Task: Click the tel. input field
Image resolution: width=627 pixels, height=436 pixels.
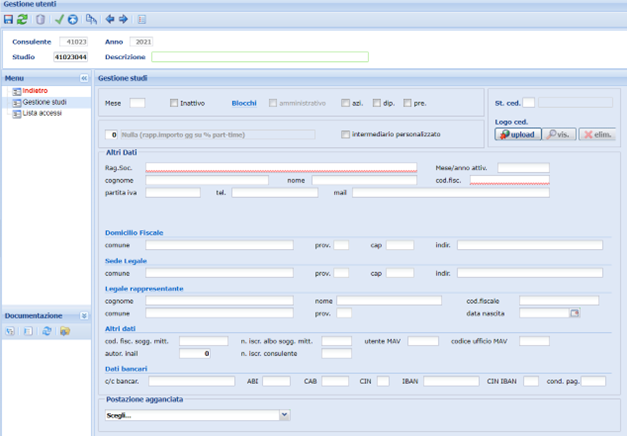Action: click(275, 193)
